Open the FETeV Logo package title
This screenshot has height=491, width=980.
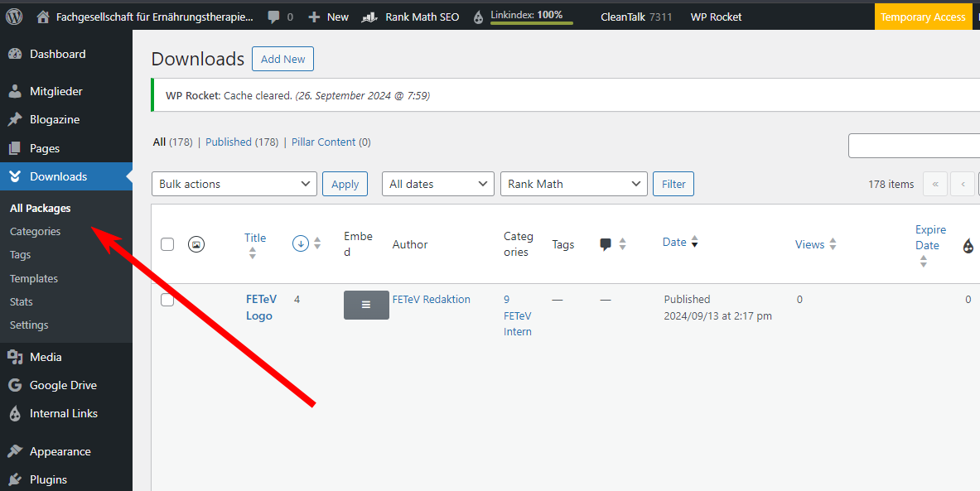261,307
